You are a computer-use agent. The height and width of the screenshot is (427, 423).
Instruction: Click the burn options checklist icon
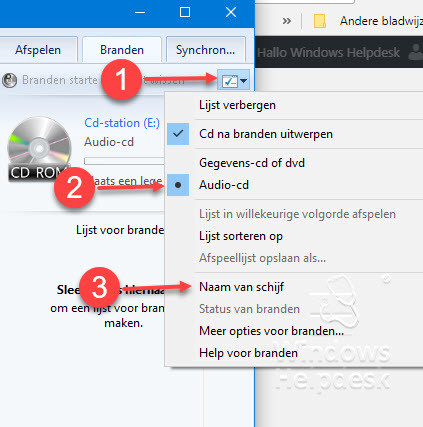click(230, 81)
